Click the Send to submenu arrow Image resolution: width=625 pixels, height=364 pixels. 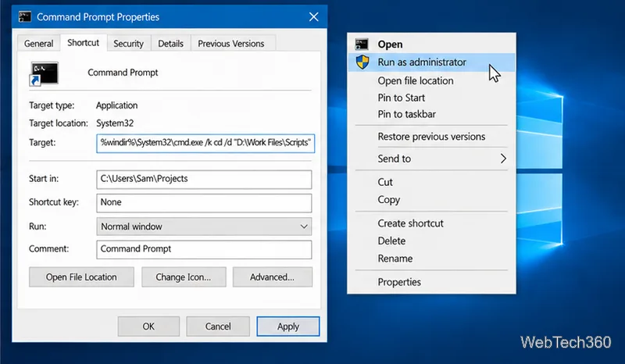(503, 159)
